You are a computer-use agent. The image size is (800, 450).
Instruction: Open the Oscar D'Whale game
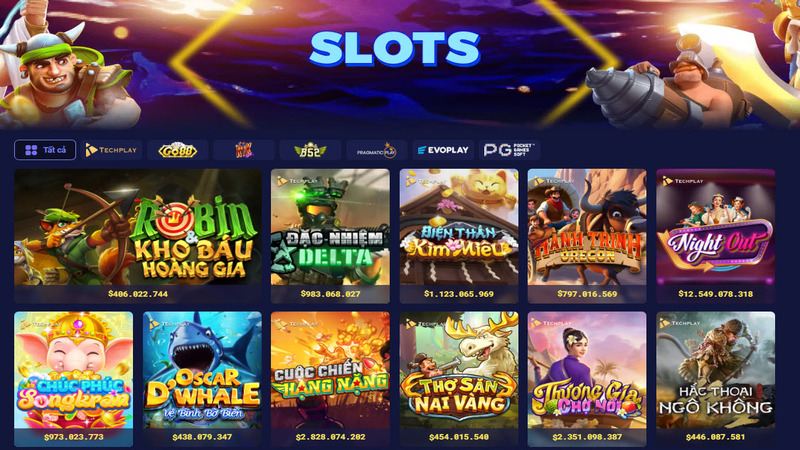(202, 379)
